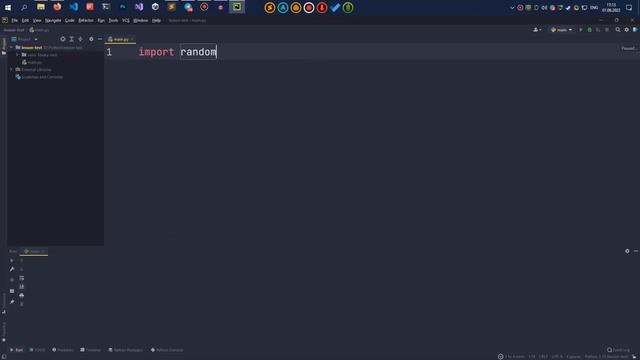This screenshot has height=360, width=640.
Task: Click the wrench icon in Run tool window
Action: [x=12, y=269]
